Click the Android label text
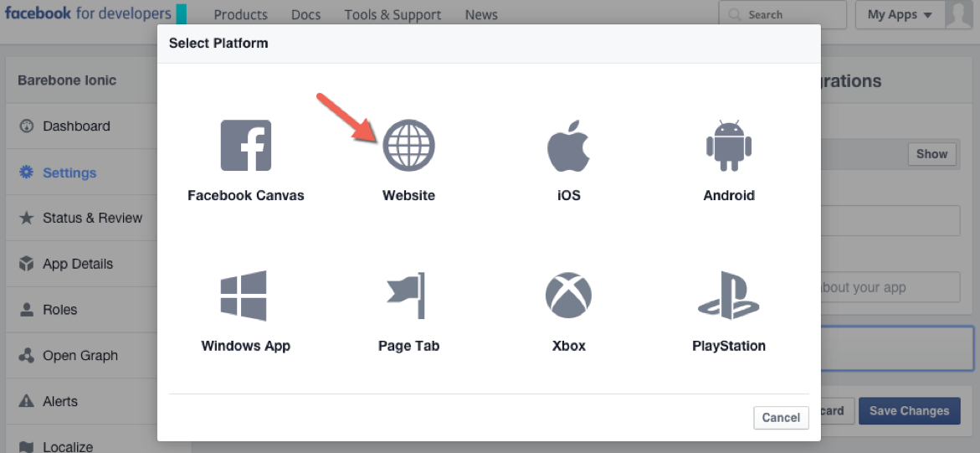980x453 pixels. coord(729,195)
